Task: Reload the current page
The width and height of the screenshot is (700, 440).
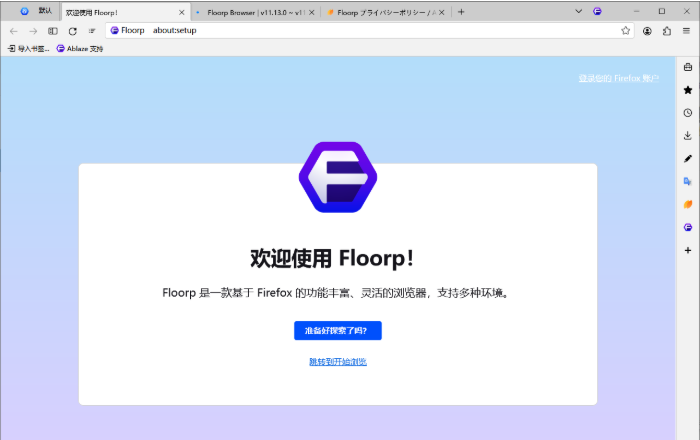Action: [x=72, y=31]
